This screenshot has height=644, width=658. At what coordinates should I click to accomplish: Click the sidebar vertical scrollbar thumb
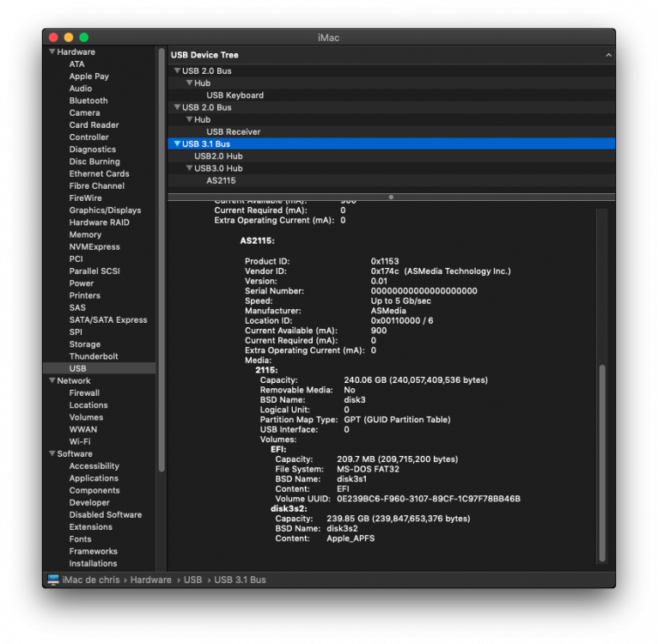[x=161, y=258]
